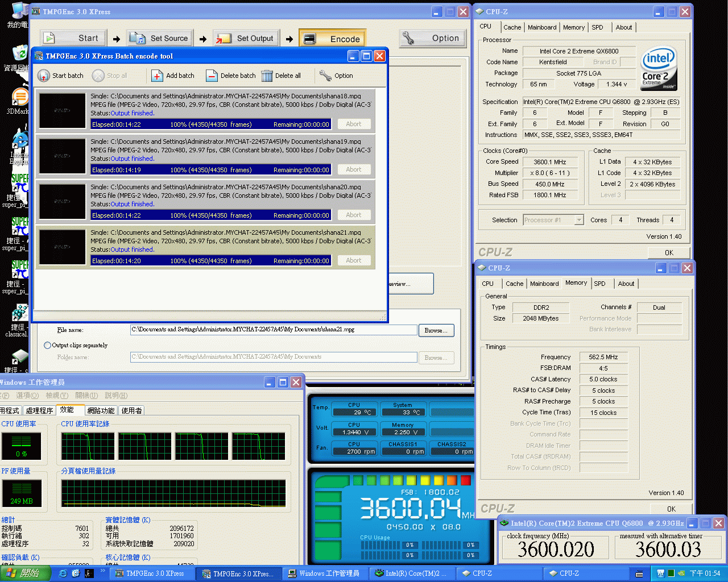Select the Encode step button
The height and width of the screenshot is (582, 728).
pyautogui.click(x=333, y=39)
